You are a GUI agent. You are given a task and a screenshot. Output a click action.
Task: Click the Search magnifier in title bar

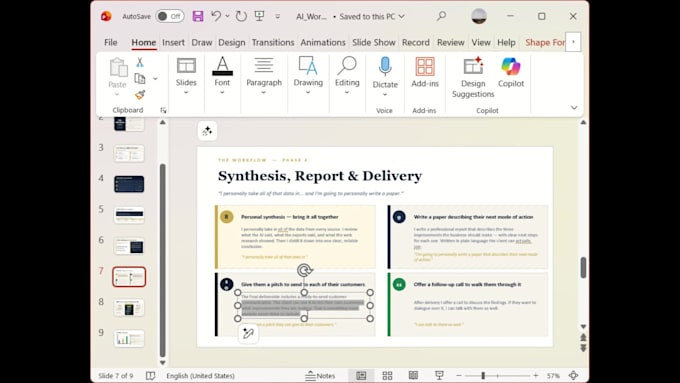click(441, 16)
